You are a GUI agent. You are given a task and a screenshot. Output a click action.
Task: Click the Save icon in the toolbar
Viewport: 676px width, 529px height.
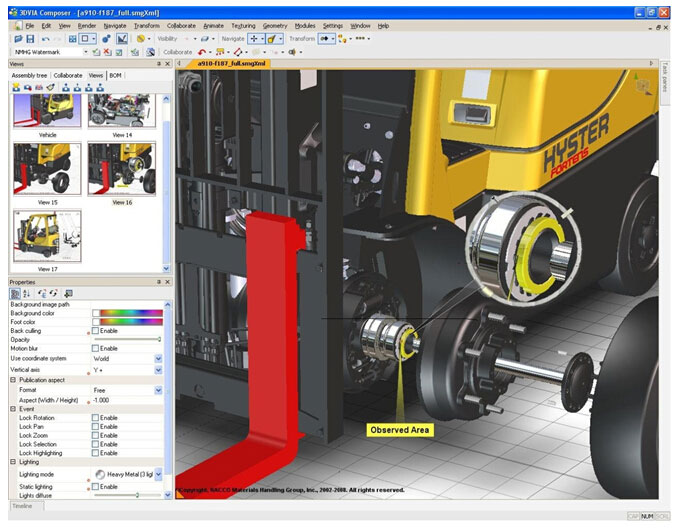(30, 38)
